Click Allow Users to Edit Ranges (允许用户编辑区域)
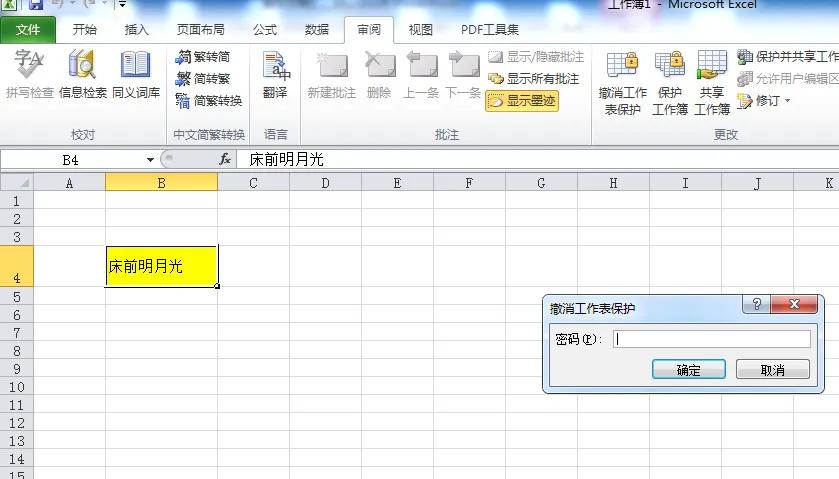This screenshot has height=479, width=839. pos(788,79)
